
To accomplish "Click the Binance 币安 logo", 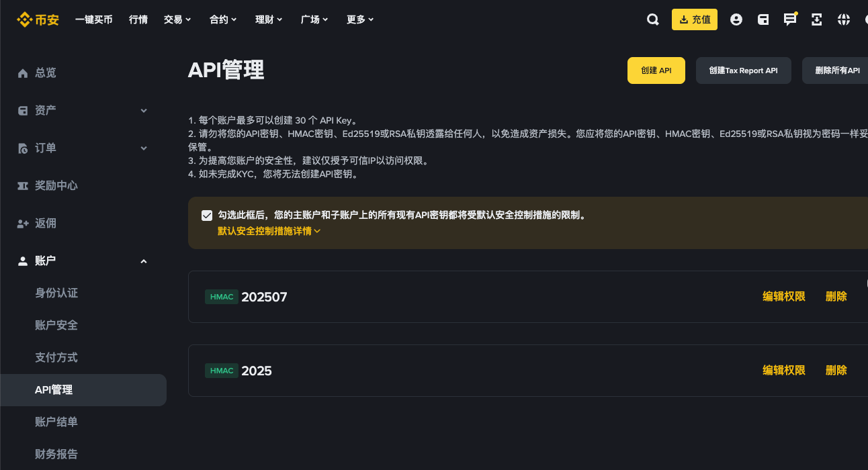I will point(38,19).
